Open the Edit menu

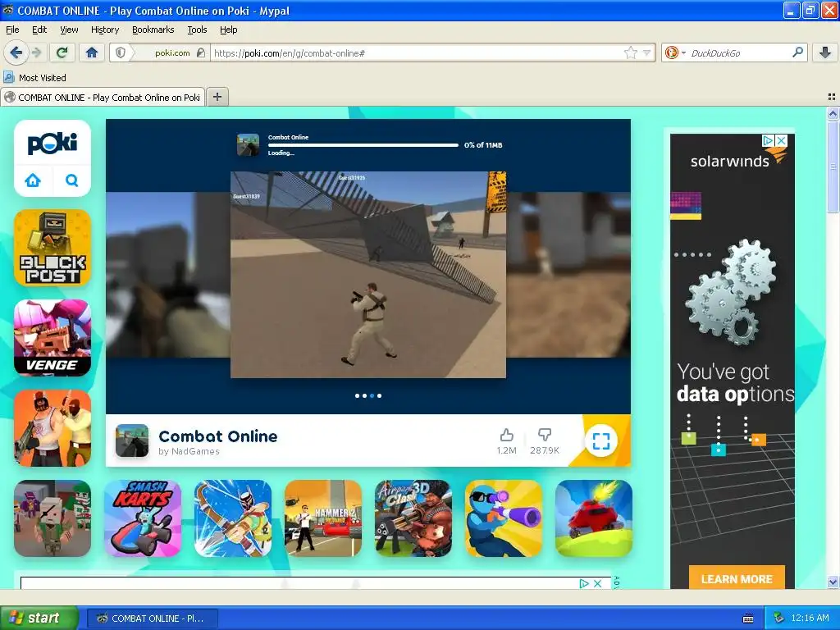point(39,30)
